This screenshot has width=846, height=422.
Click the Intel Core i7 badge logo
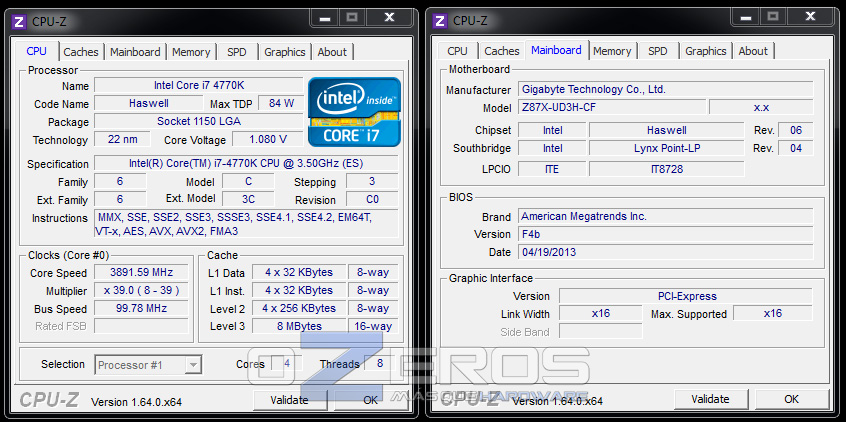click(354, 112)
